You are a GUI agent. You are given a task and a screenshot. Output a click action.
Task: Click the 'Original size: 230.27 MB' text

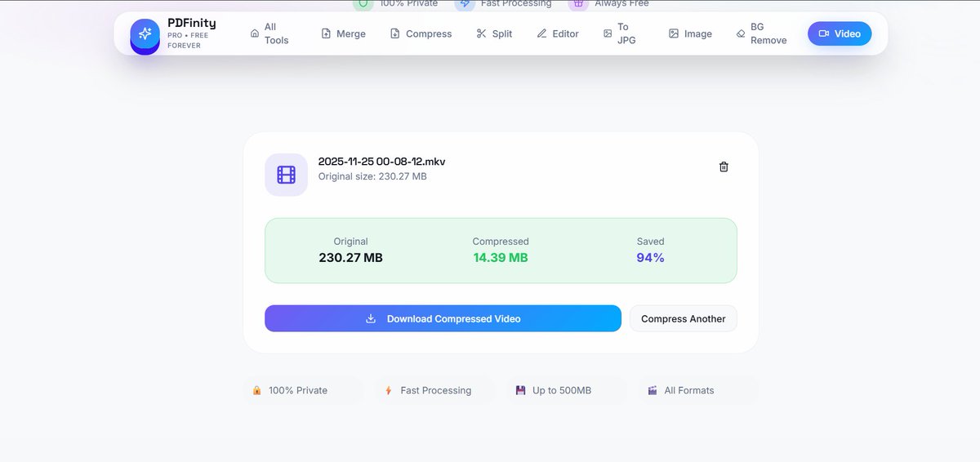pos(372,176)
